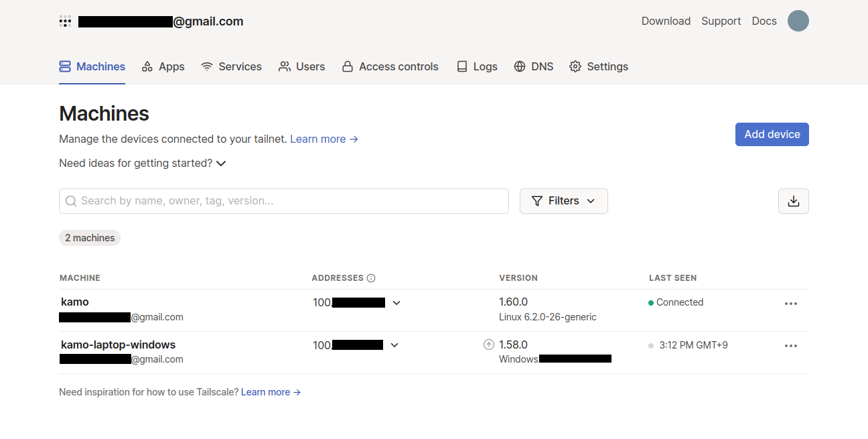Switch to the Machines tab
This screenshot has height=439, width=868.
tap(92, 66)
